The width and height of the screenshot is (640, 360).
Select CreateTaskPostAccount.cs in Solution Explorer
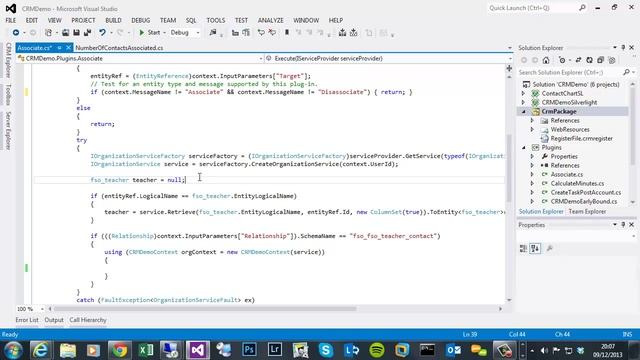tap(586, 192)
